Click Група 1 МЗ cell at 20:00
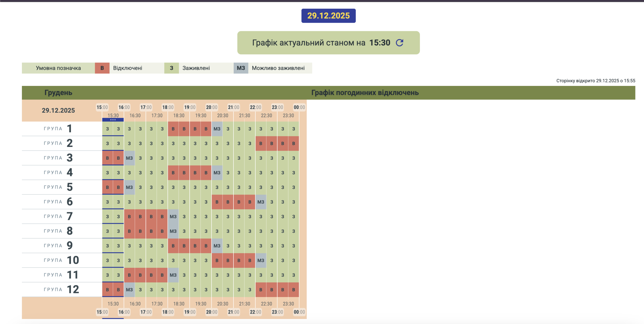Image resolution: width=644 pixels, height=324 pixels. [217, 129]
